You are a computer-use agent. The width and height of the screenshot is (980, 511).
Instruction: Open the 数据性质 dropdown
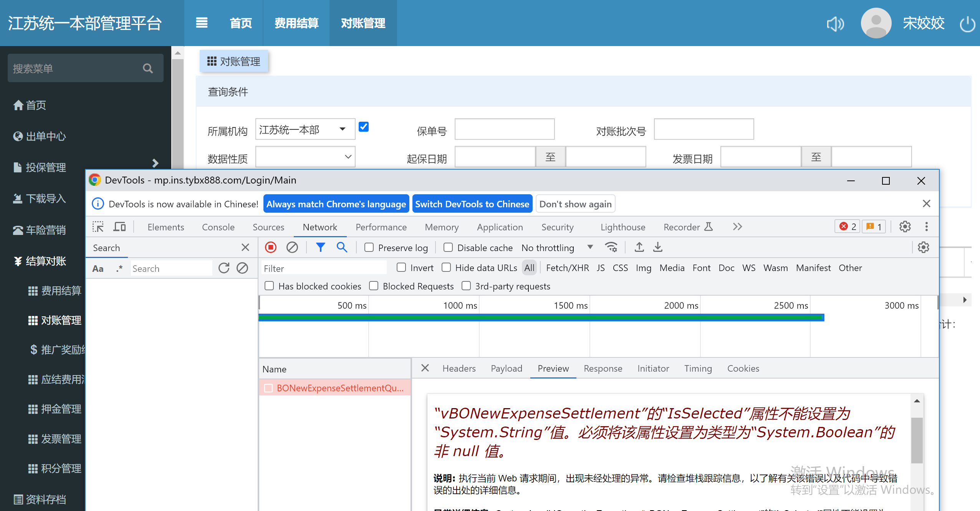305,157
